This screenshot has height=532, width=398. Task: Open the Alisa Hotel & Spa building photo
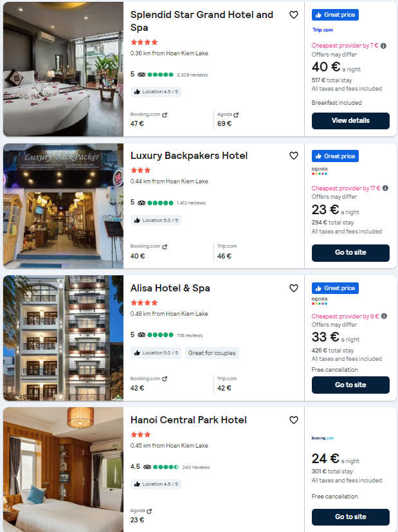tap(64, 338)
